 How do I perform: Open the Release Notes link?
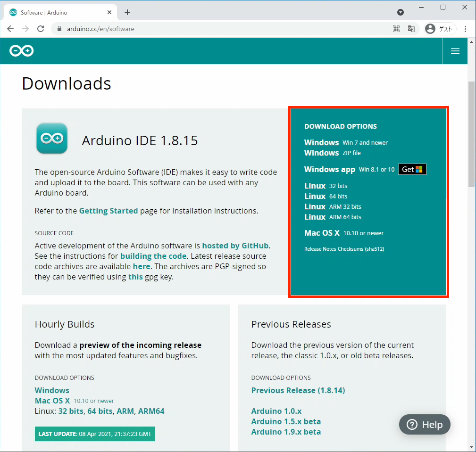(320, 249)
